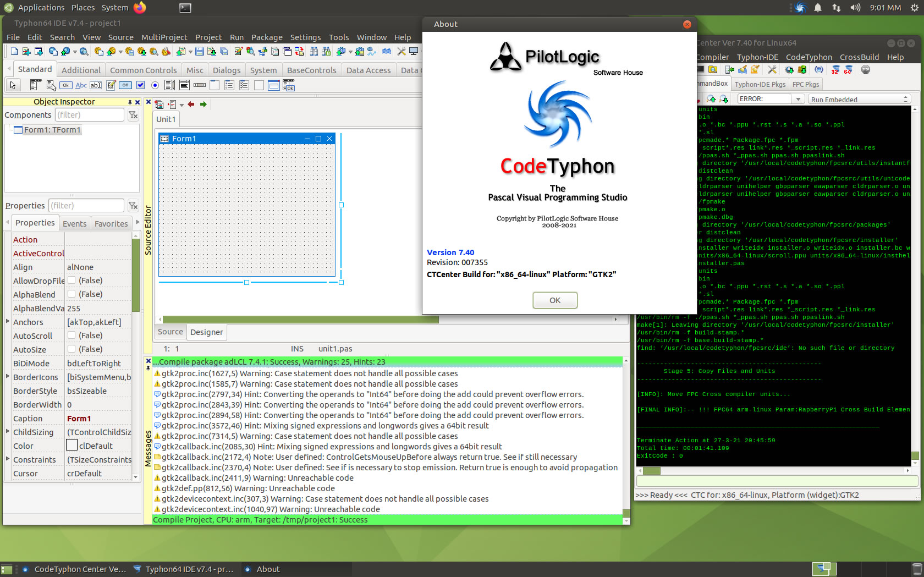
Task: Select the TCheckGroup component in palette
Action: point(244,85)
